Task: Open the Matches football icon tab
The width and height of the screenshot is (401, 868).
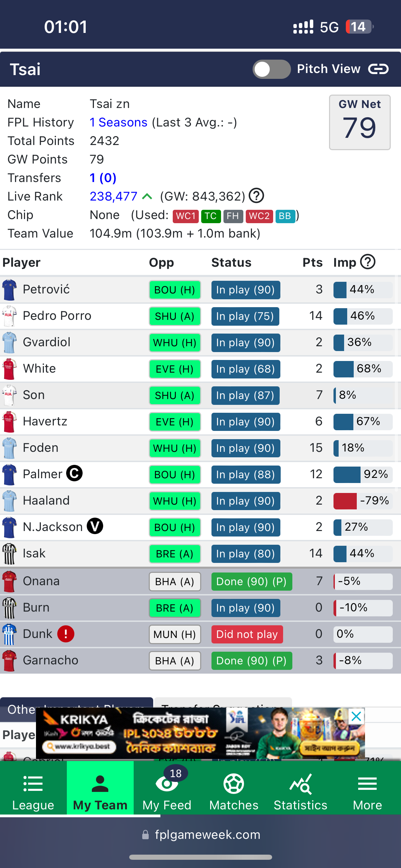Action: (234, 790)
